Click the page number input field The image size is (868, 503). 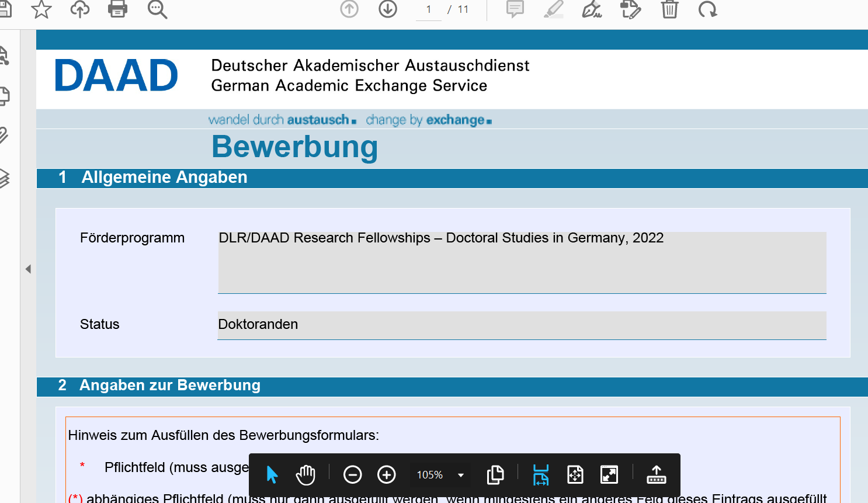pyautogui.click(x=428, y=9)
